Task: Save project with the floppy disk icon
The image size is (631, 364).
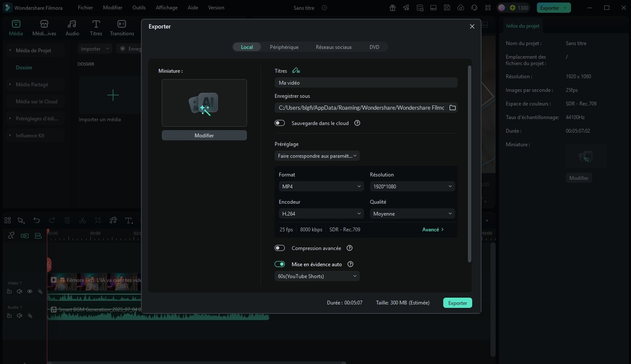Action: (447, 8)
